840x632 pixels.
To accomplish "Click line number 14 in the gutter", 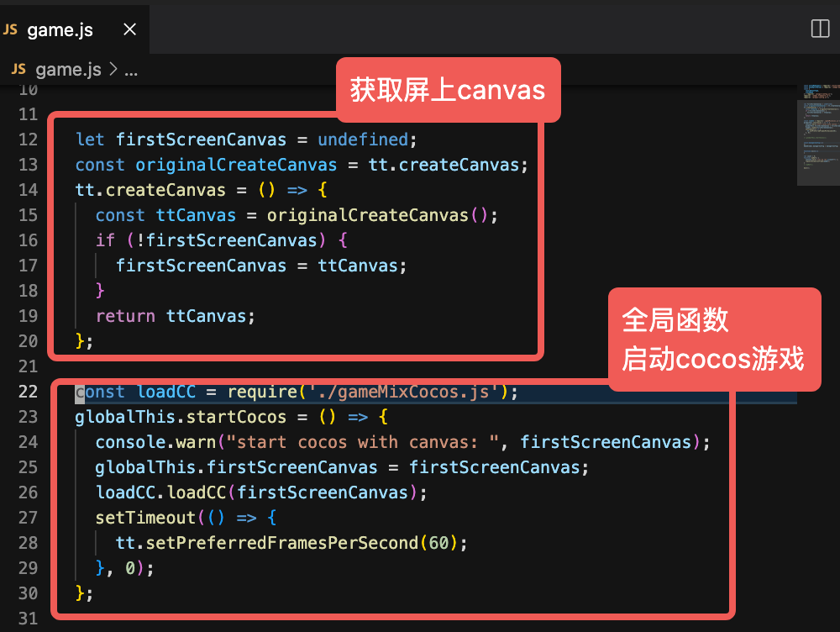I will [x=28, y=190].
